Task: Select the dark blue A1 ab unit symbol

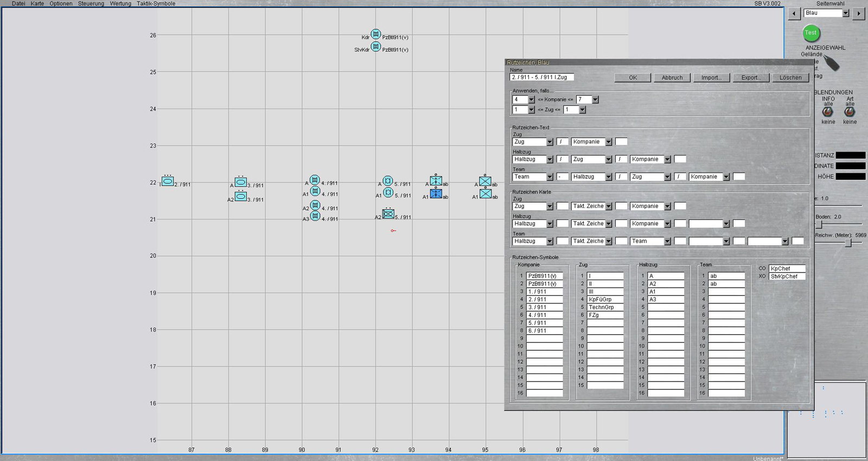Action: pyautogui.click(x=436, y=194)
